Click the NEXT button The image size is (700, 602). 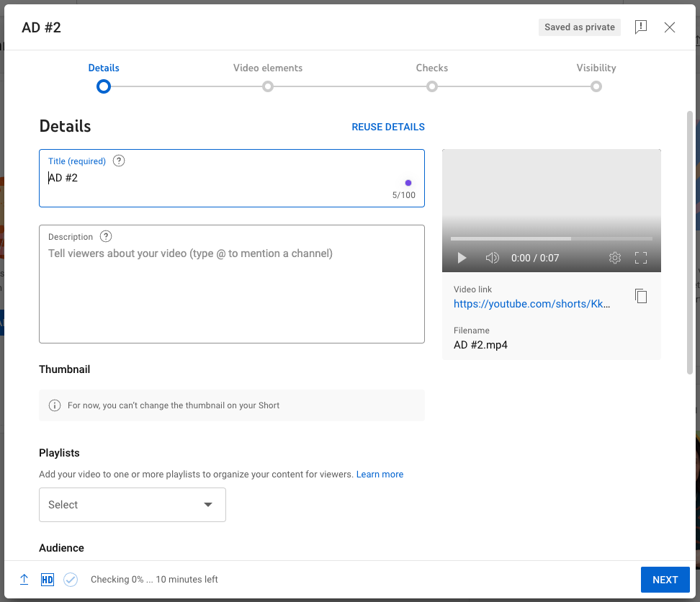[x=665, y=579]
